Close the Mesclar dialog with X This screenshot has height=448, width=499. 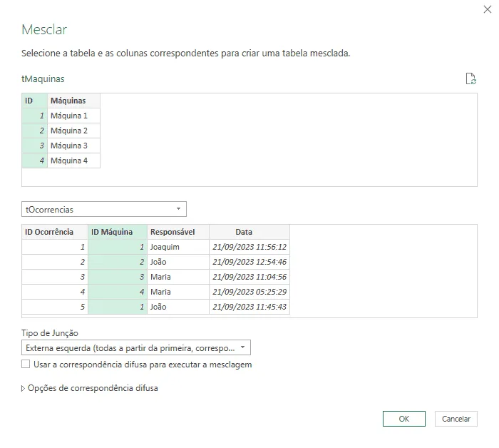(487, 9)
